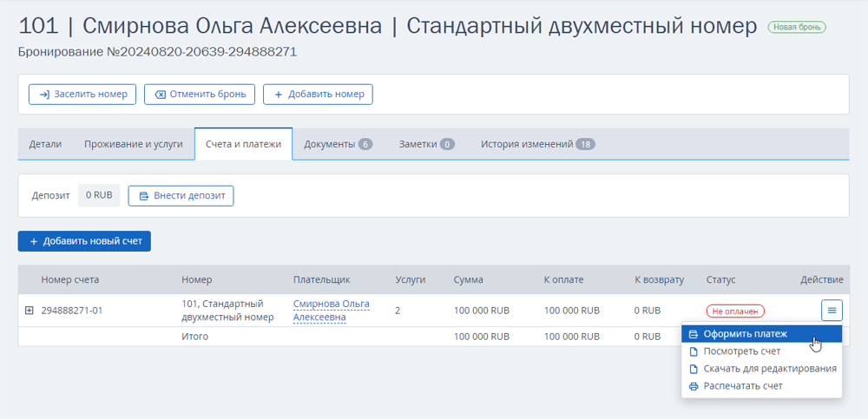868x419 pixels.
Task: Click booking number №20240820-20639-294888271 text
Action: [201, 53]
